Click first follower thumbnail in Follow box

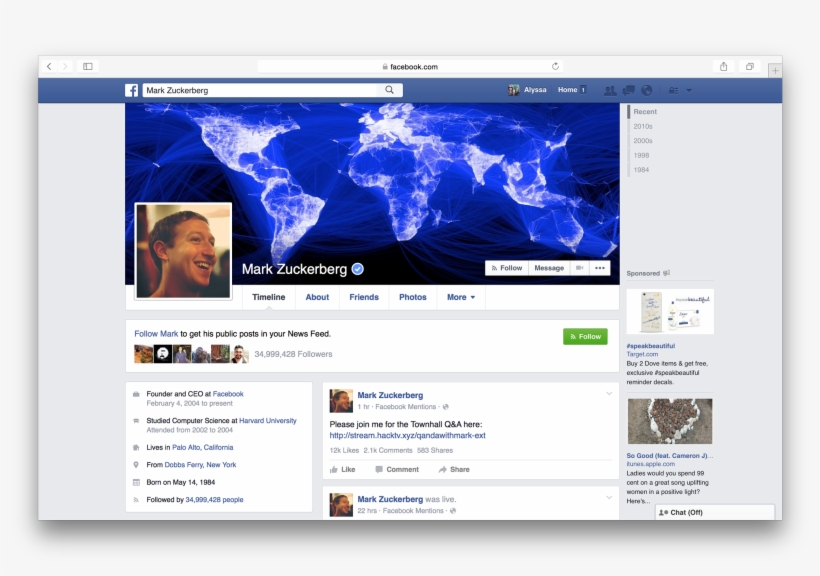(143, 354)
